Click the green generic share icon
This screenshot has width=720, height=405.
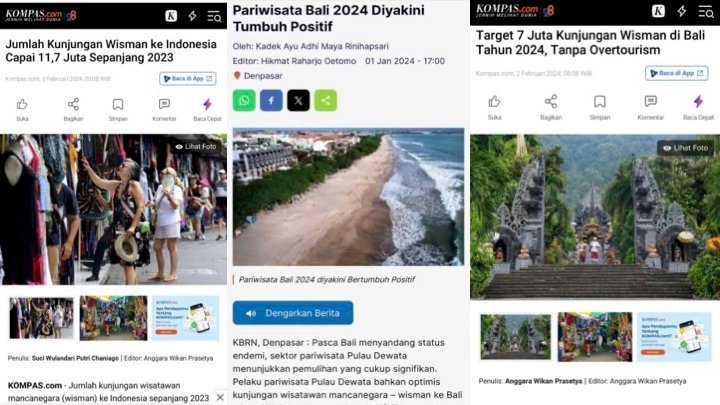click(x=325, y=101)
